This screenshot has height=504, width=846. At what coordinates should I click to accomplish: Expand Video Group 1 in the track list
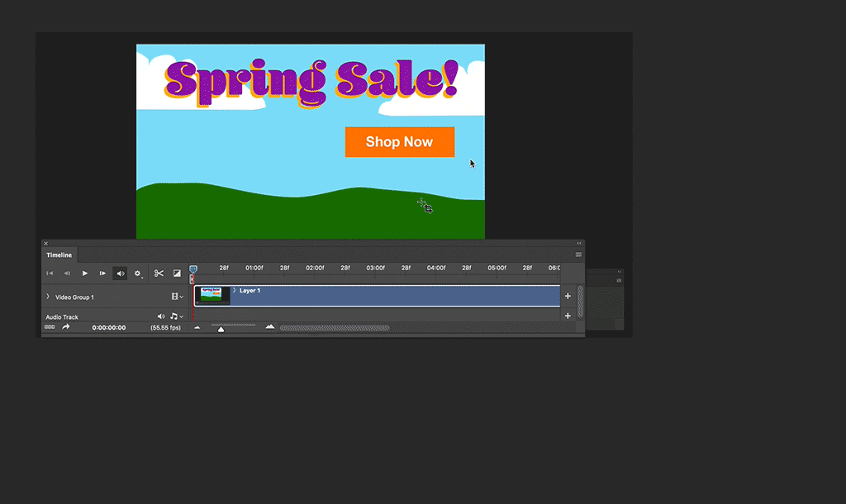coord(48,297)
